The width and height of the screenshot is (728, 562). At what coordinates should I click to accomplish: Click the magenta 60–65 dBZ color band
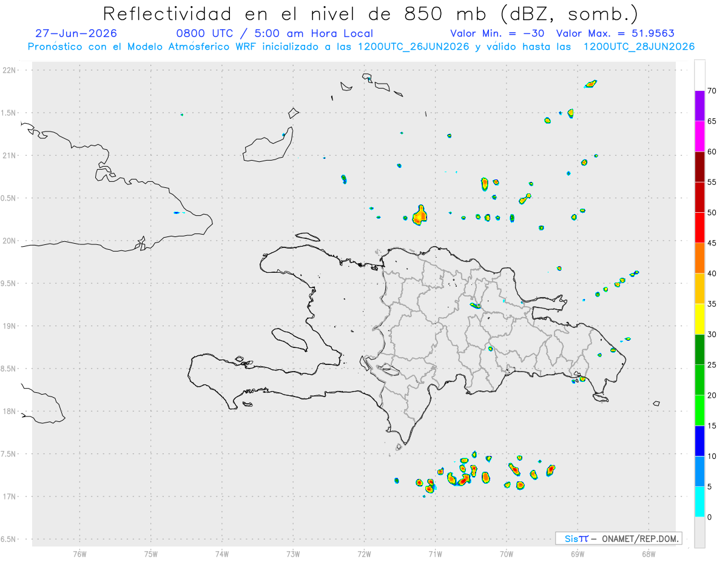click(x=699, y=136)
